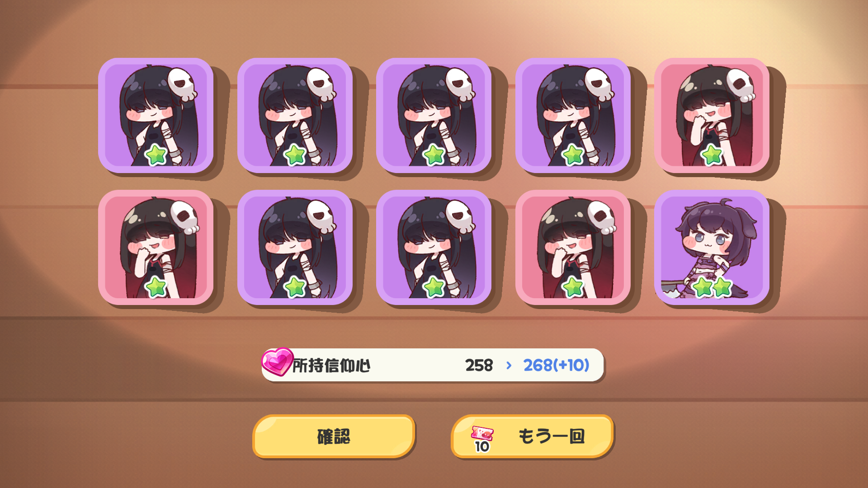Click the もう一回 draw again button
Viewport: 868px width, 488px height.
(532, 436)
